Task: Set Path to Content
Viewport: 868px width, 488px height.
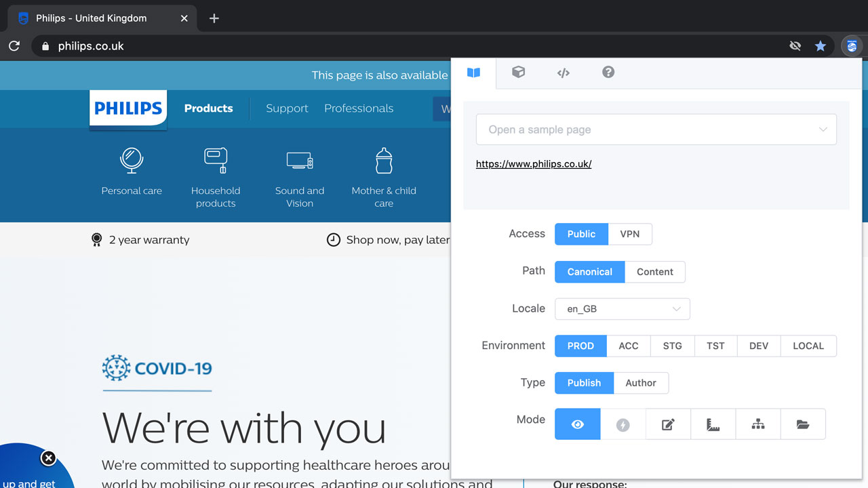Action: [654, 272]
